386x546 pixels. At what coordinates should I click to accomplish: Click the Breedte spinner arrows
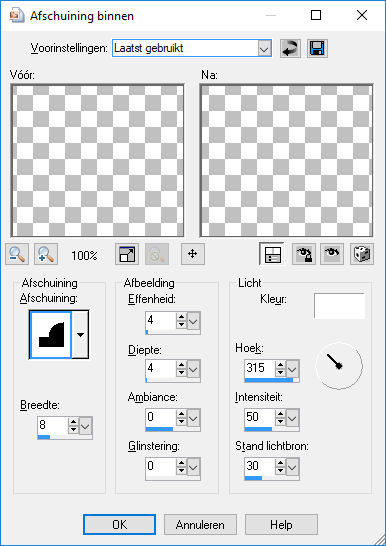(73, 426)
